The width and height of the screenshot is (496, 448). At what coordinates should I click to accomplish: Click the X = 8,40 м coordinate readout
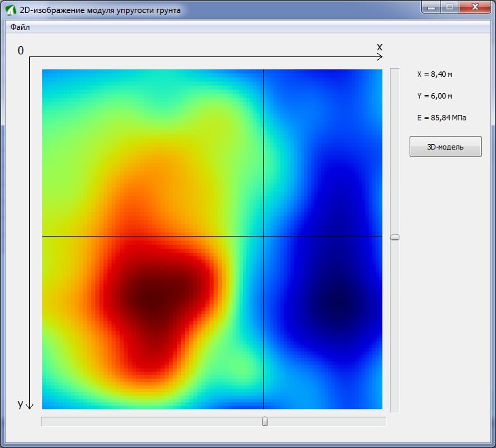point(434,74)
